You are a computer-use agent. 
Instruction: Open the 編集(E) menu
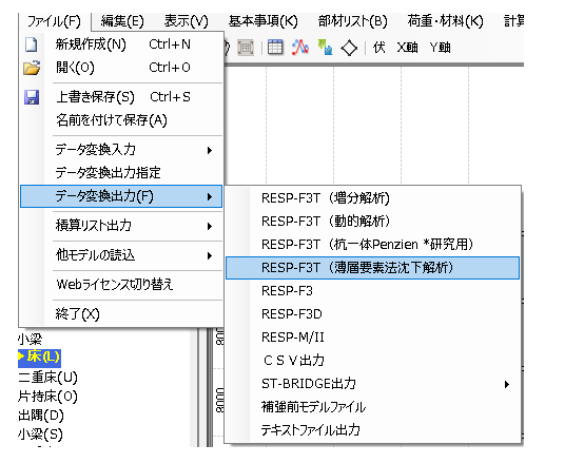(122, 21)
